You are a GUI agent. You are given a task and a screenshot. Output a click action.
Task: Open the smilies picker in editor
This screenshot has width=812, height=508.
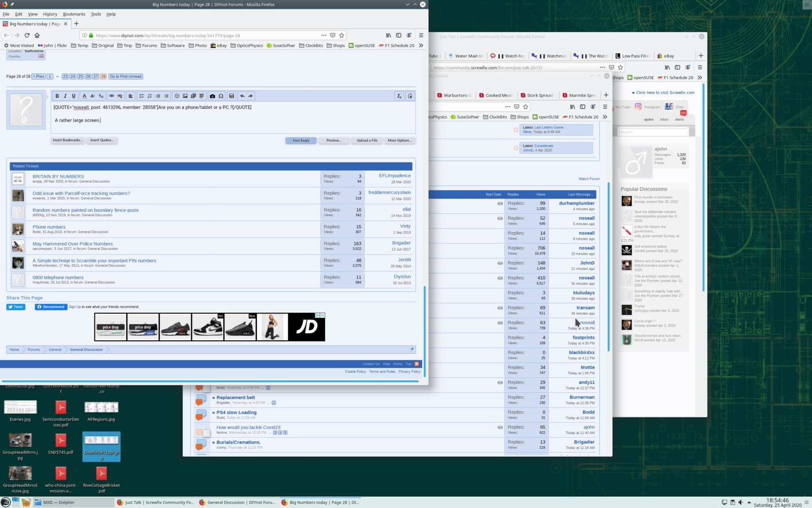(177, 96)
